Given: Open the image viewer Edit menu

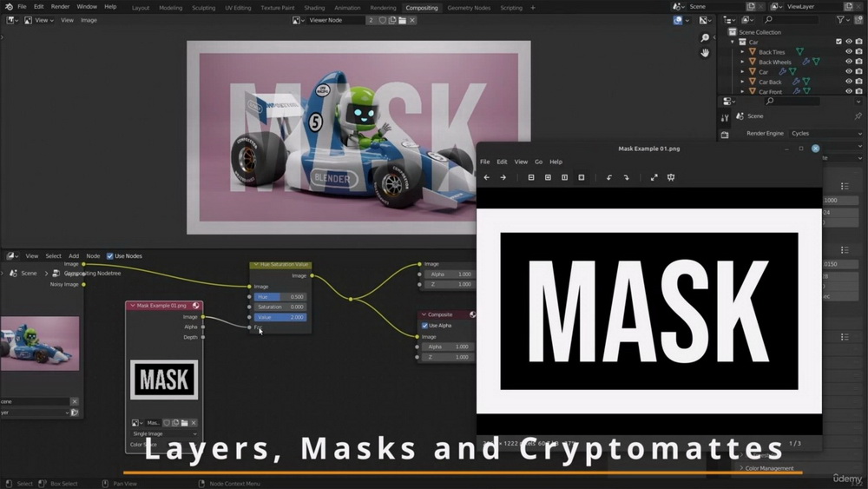Looking at the screenshot, I should [x=502, y=162].
